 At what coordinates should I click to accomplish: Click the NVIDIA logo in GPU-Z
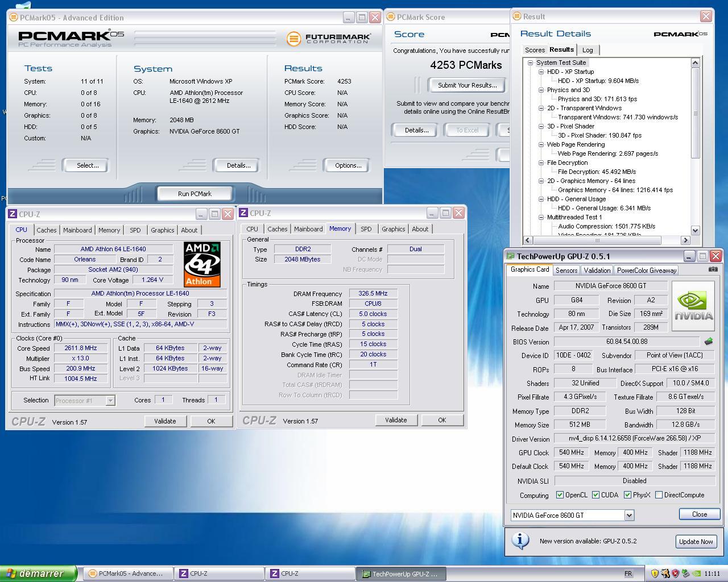click(x=693, y=306)
